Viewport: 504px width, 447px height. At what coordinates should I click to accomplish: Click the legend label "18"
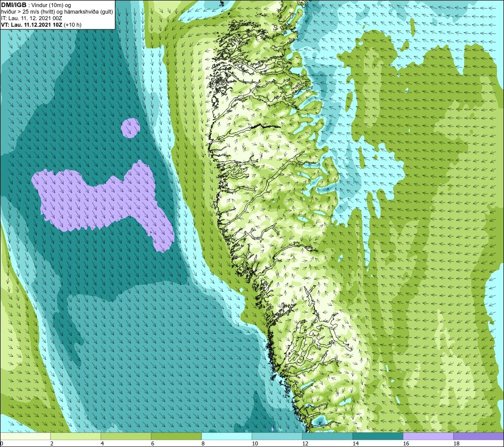457,443
